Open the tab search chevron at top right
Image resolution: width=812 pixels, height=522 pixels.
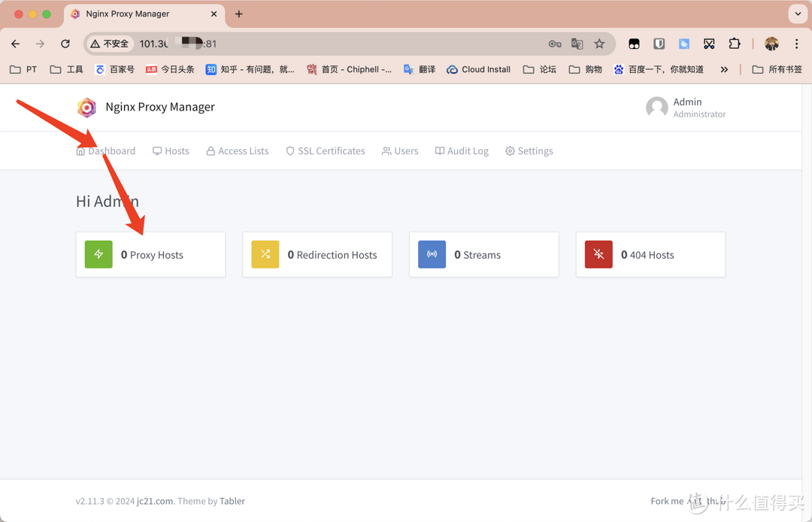pos(798,14)
